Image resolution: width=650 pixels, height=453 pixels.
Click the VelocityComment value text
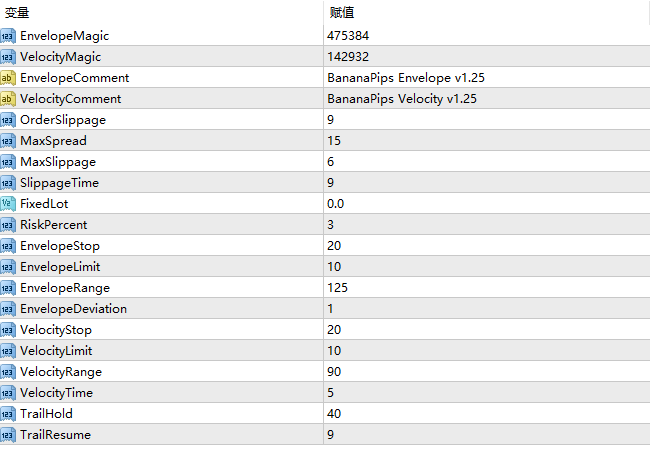click(x=402, y=99)
